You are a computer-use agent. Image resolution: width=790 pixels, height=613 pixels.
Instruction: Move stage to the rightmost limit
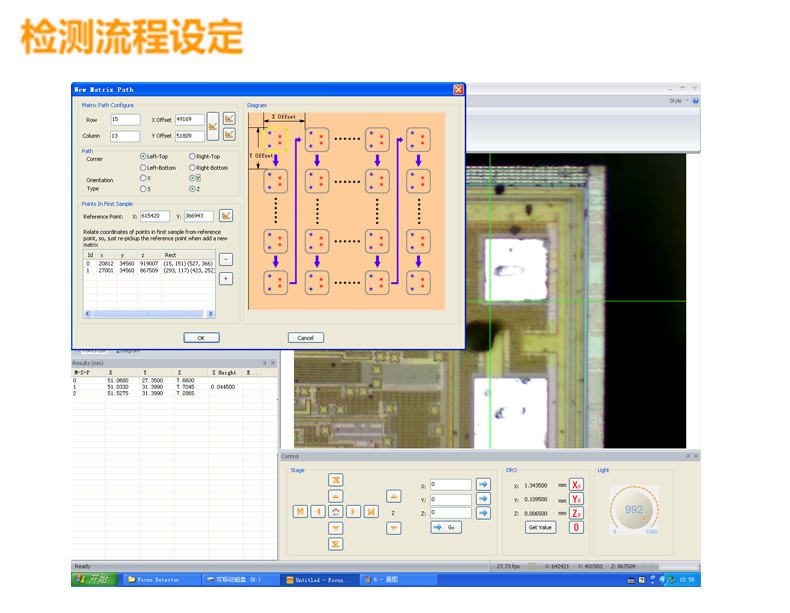point(371,512)
